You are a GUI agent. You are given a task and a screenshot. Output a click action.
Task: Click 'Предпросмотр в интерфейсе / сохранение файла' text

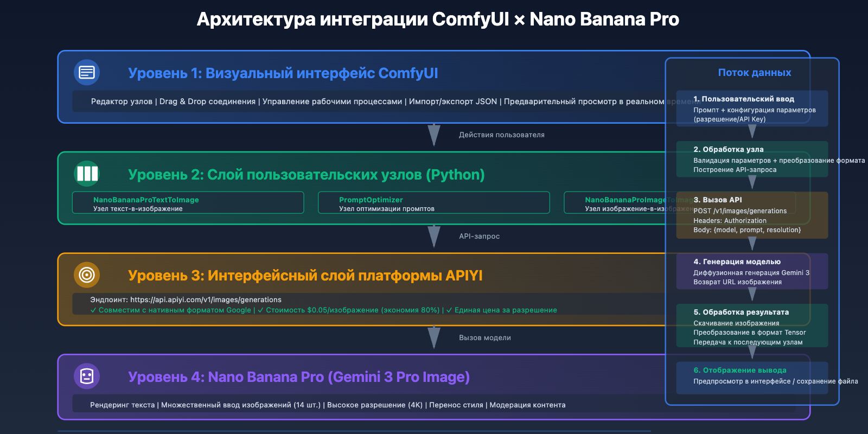click(776, 381)
